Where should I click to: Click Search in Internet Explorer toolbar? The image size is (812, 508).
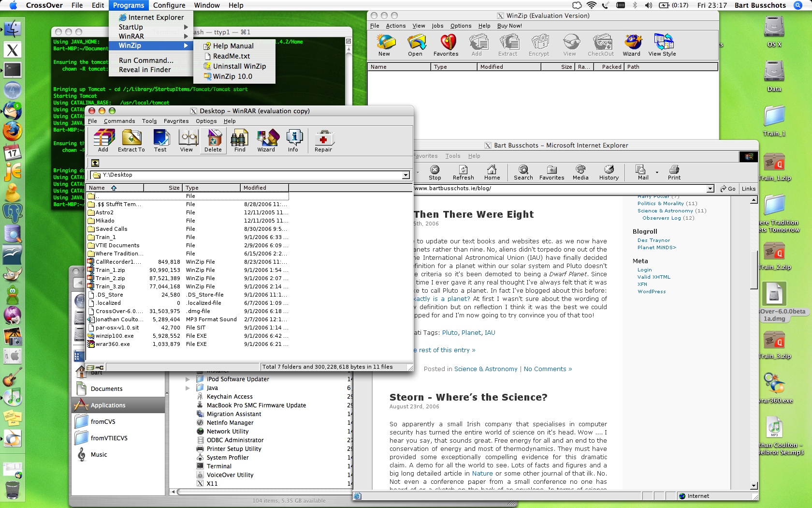click(x=523, y=172)
